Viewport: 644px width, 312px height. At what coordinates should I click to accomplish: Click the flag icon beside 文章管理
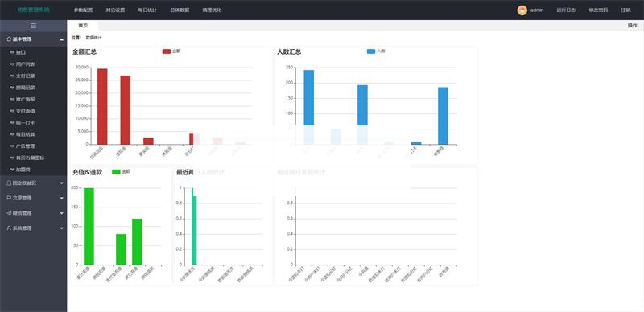pos(9,198)
